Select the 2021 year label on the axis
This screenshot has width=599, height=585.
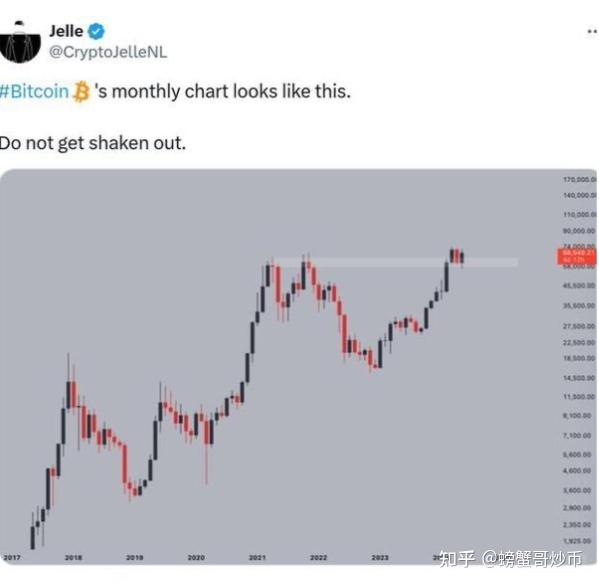pos(257,558)
